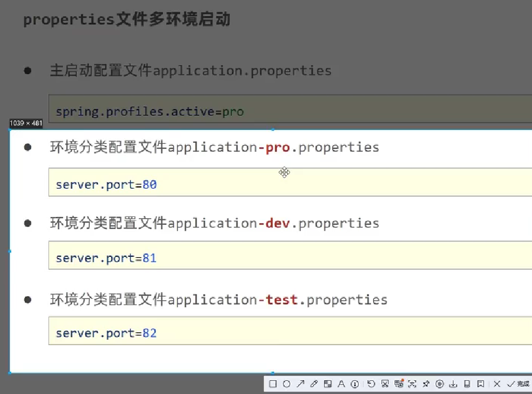Confirm screenshot with 完成 button
The height and width of the screenshot is (394, 532).
(x=518, y=384)
